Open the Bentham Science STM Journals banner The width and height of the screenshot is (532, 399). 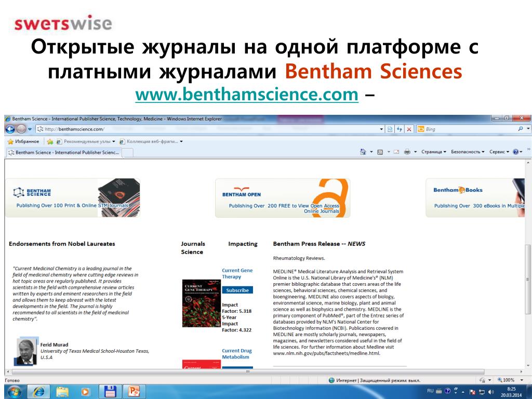pos(73,198)
